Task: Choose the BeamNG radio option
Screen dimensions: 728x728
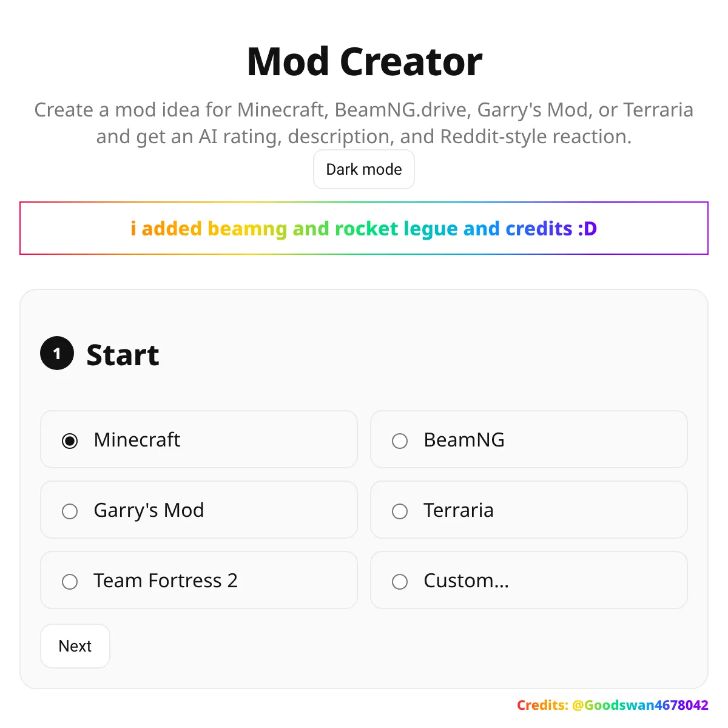Action: [x=400, y=440]
